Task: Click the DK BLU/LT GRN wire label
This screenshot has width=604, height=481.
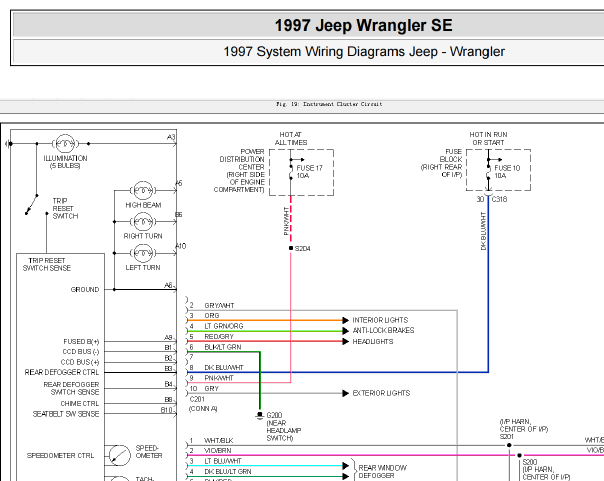Action: coord(228,472)
